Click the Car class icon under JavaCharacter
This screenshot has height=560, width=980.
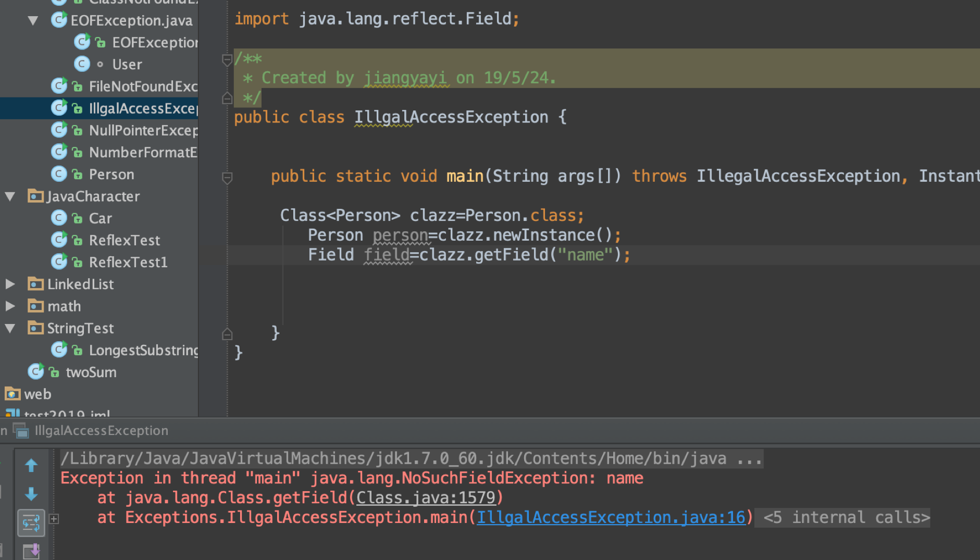[59, 218]
